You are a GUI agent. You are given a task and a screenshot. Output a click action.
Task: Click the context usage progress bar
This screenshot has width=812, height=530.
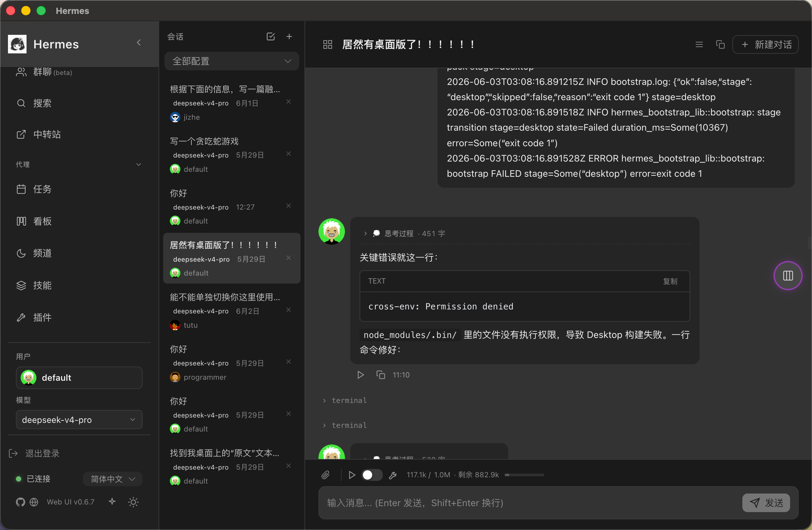(x=524, y=475)
